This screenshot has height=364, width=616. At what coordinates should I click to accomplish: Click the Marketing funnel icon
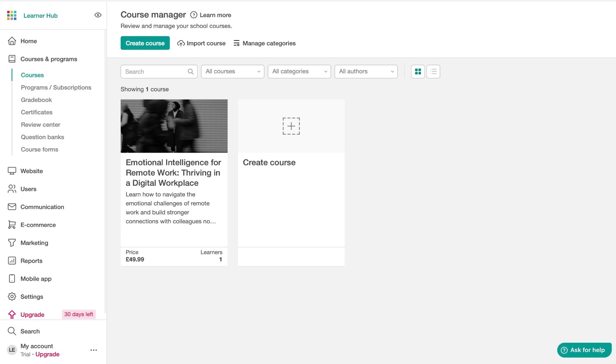[12, 243]
